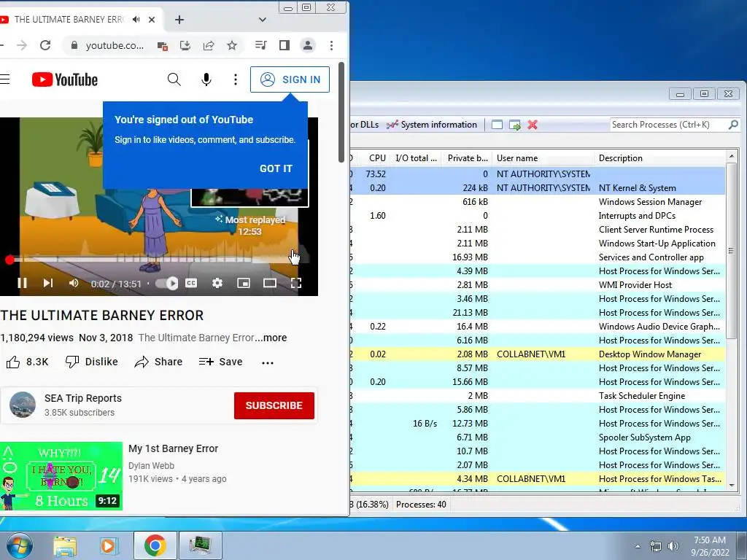The image size is (747, 560).
Task: Open the SEA Trip Reports channel avatar
Action: (23, 405)
